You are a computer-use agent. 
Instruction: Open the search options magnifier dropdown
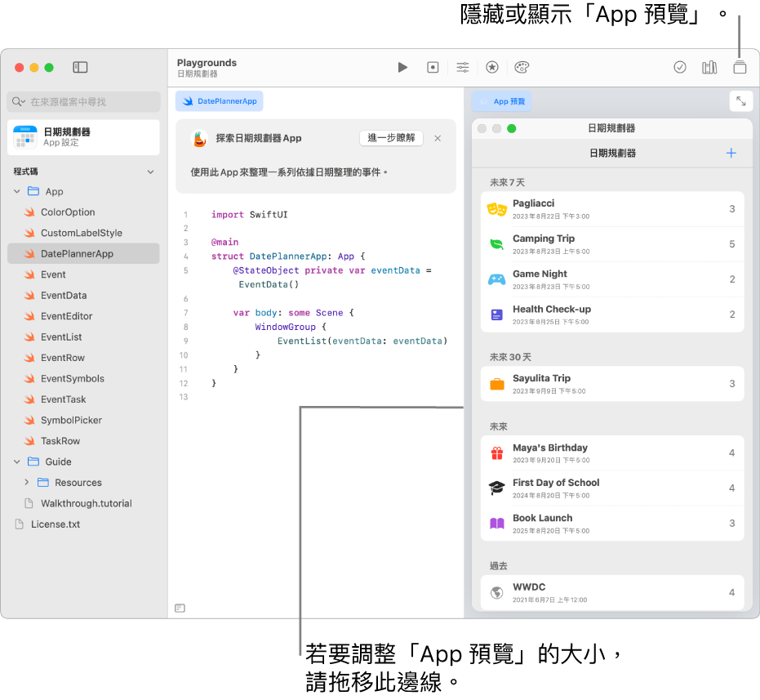pos(19,101)
